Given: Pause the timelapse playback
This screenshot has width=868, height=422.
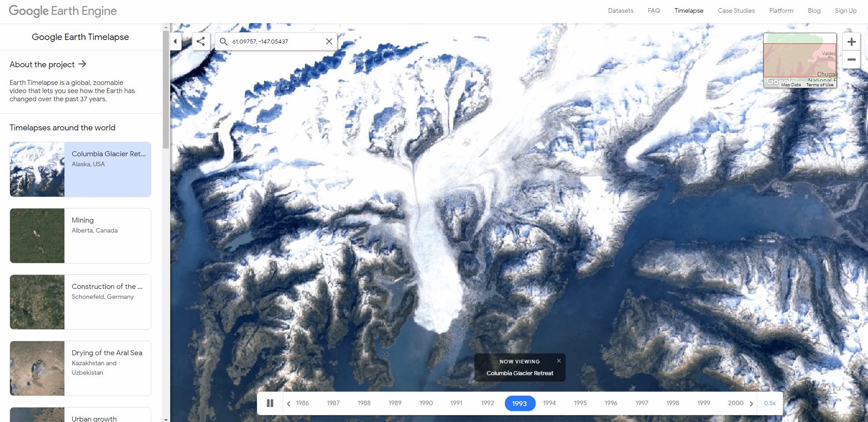Looking at the screenshot, I should coord(270,403).
